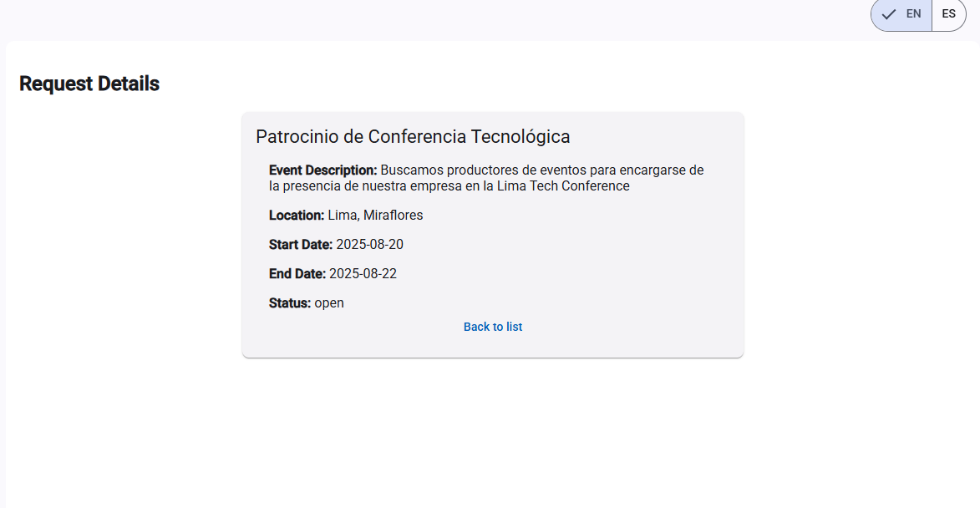Click the Request Details heading
The image size is (980, 508).
pos(89,84)
